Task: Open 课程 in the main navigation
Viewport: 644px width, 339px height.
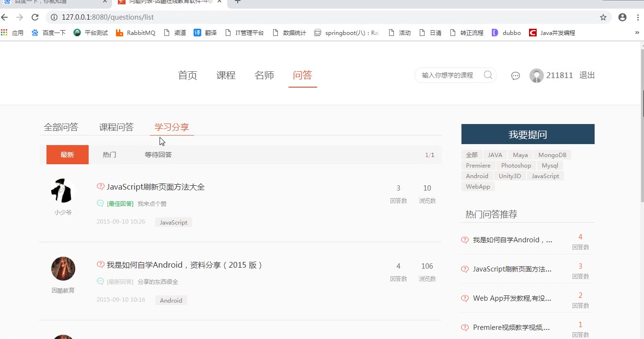Action: (226, 75)
